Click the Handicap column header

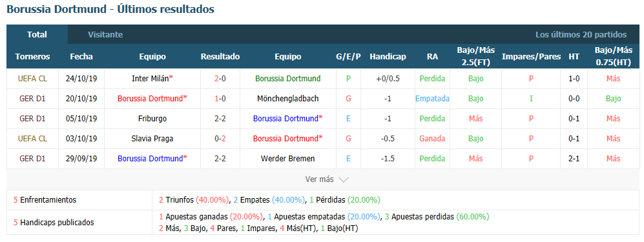point(388,57)
